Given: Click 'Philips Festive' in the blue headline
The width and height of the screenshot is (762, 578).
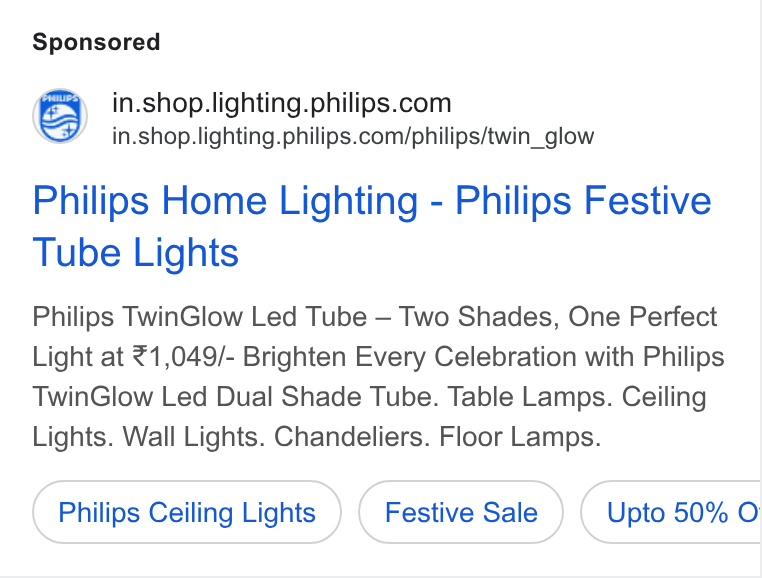Looking at the screenshot, I should (583, 201).
